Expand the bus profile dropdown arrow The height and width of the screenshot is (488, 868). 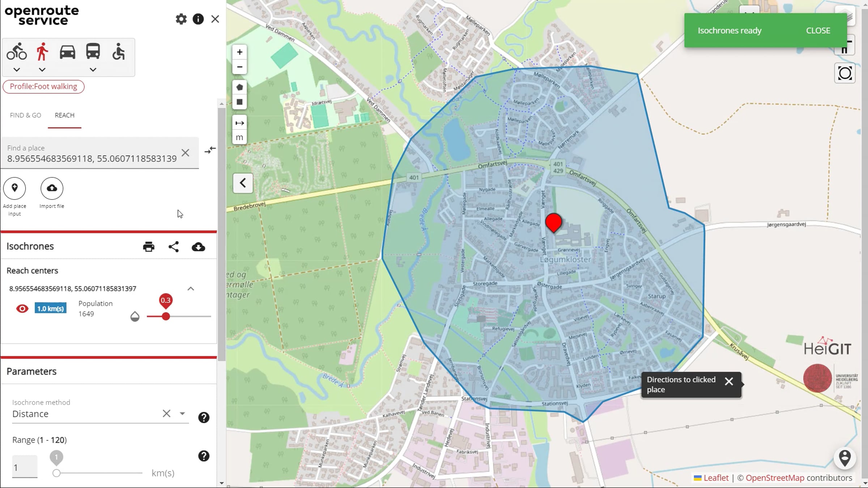tap(93, 69)
